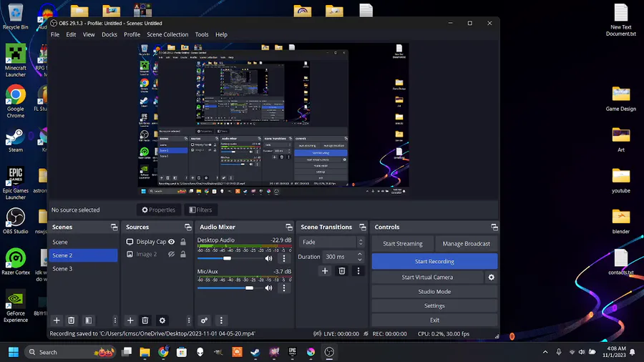Open Studio Mode
Image resolution: width=644 pixels, height=362 pixels.
434,292
